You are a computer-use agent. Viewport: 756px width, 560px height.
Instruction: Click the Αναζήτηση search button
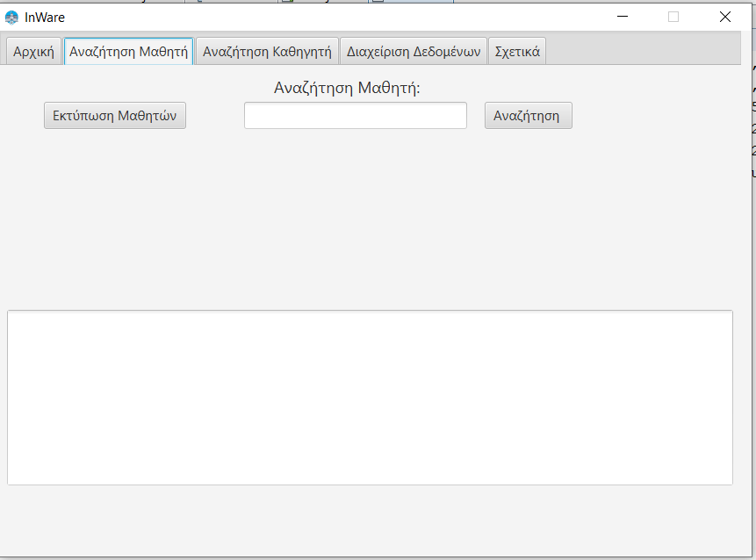click(528, 115)
